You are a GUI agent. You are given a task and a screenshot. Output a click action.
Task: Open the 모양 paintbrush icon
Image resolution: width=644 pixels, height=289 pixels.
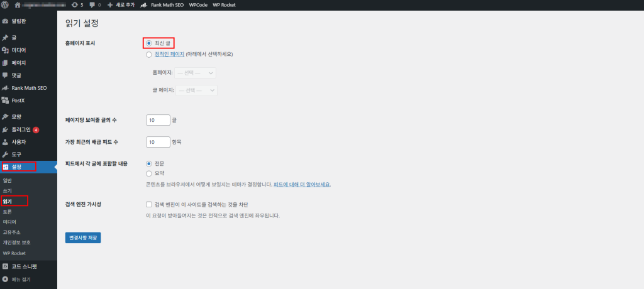5,117
